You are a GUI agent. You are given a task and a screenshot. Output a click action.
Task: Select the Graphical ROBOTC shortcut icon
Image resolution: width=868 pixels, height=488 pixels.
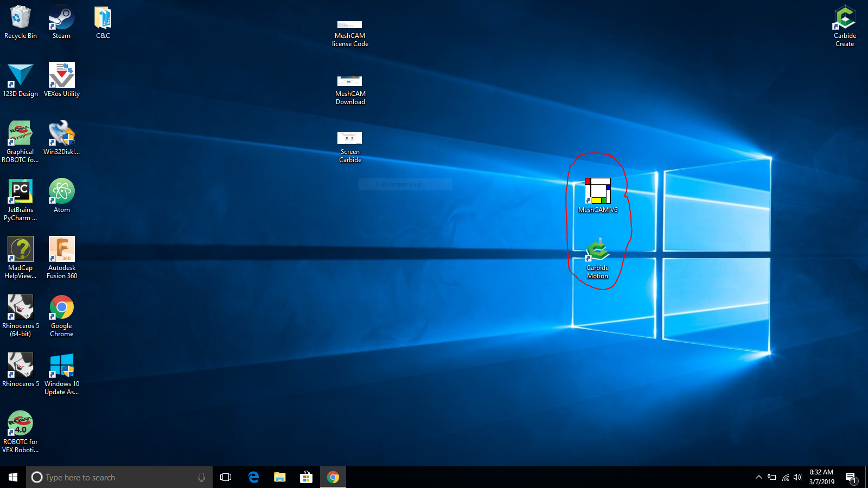point(21,142)
